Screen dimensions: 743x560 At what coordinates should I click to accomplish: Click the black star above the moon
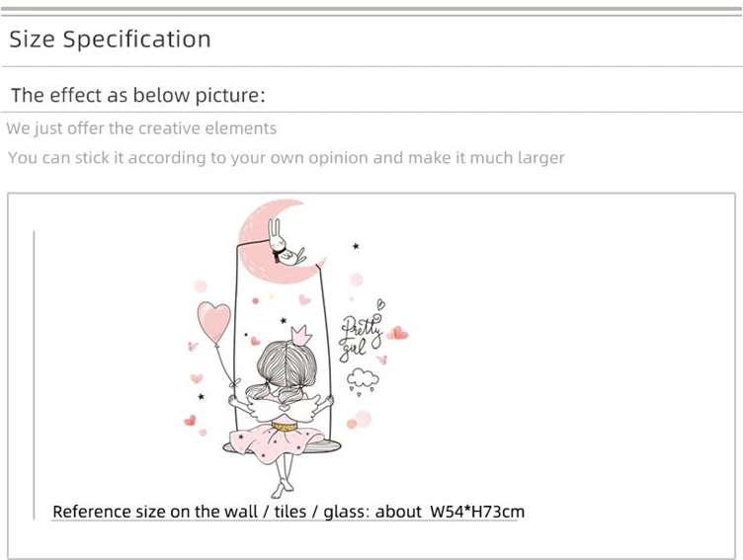(x=356, y=246)
